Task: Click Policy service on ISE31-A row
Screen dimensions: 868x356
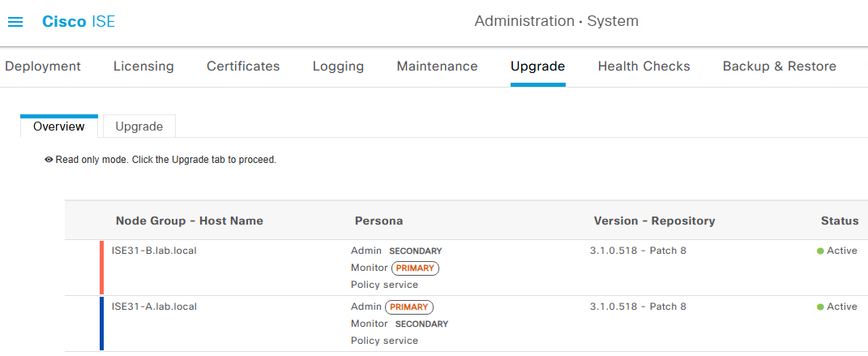Action: pos(384,341)
